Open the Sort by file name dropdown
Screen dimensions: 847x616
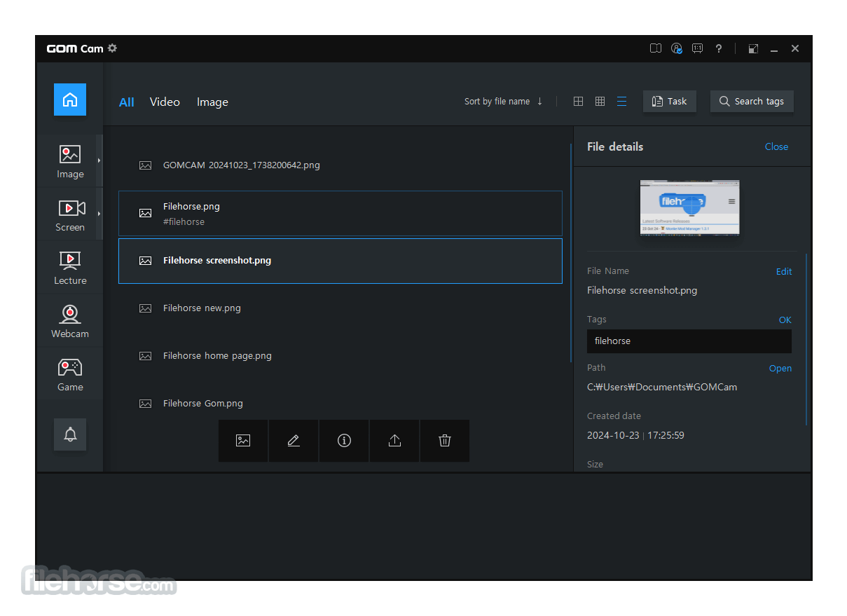click(x=497, y=102)
